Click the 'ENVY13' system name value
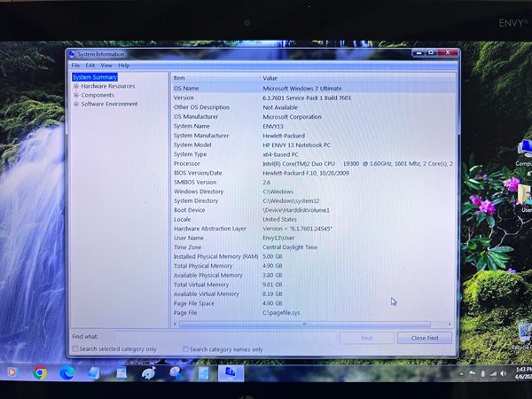The image size is (532, 399). [273, 126]
